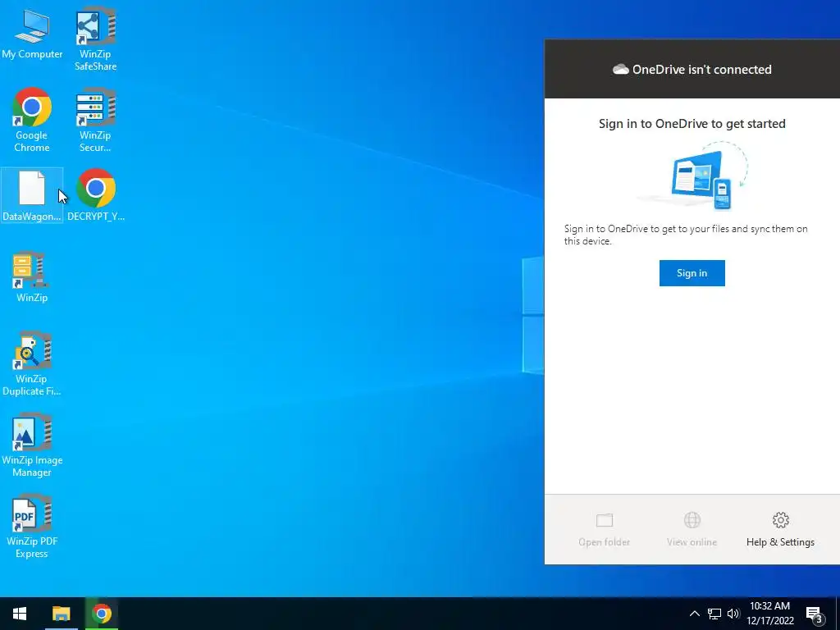Switch to Chrome in the taskbar

tap(101, 614)
